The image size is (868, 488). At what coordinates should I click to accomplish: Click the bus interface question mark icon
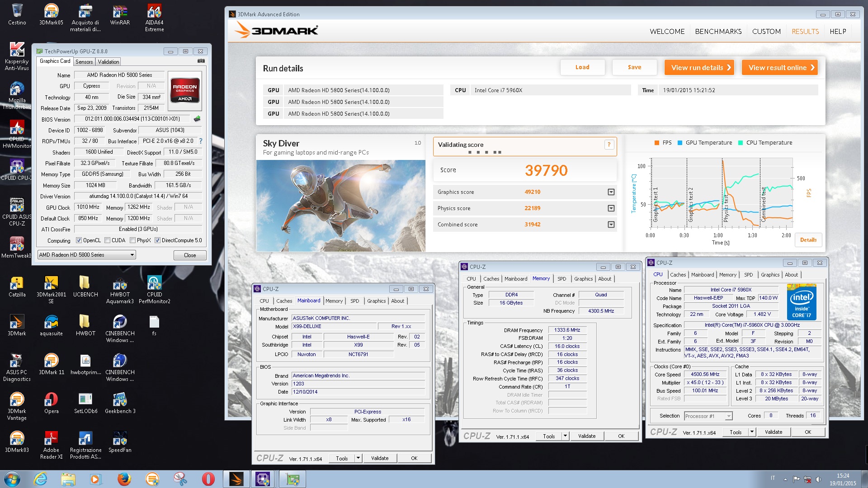tap(201, 141)
